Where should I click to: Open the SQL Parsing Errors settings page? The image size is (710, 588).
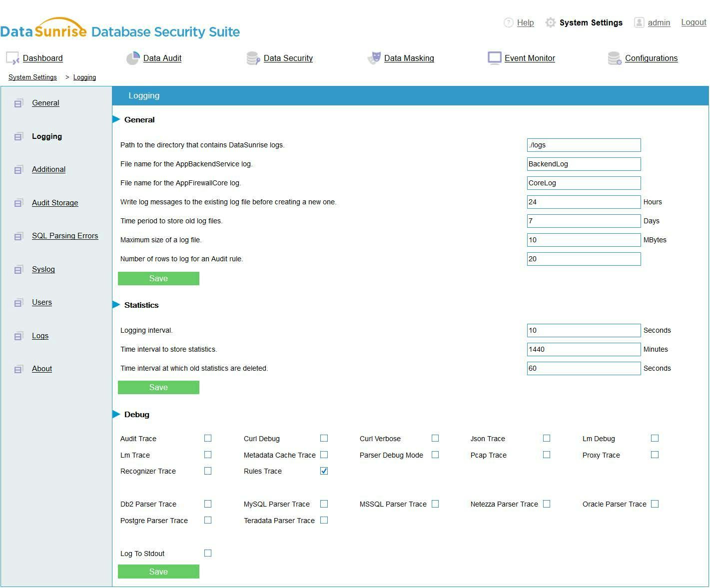tap(65, 236)
